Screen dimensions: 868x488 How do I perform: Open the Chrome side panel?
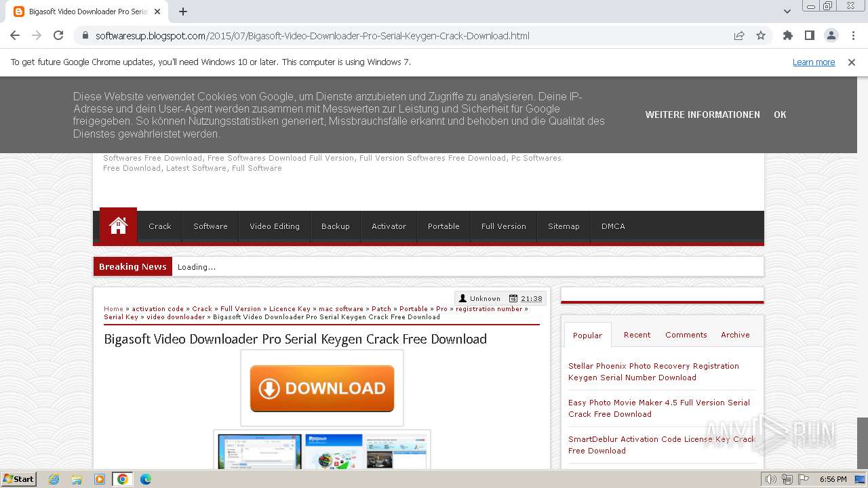click(809, 35)
